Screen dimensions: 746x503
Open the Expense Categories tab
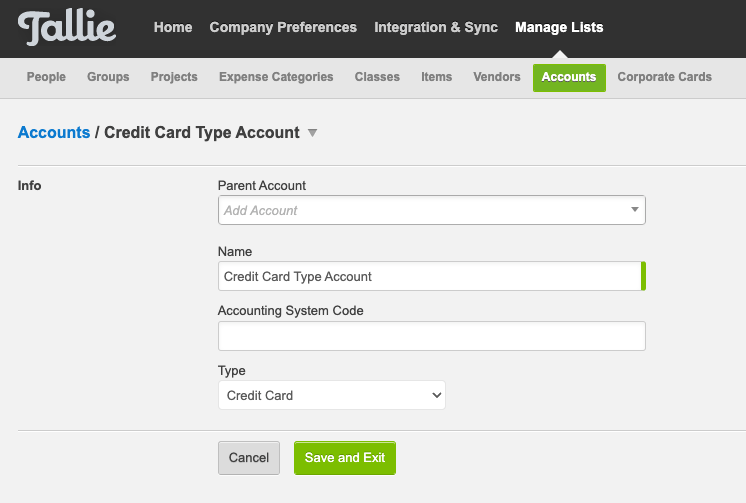[276, 77]
